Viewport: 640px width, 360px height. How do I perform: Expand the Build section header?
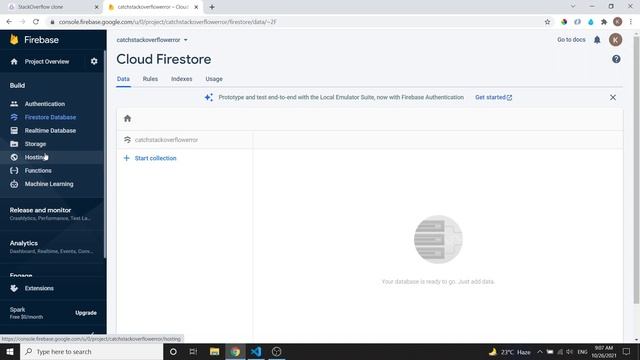click(18, 86)
